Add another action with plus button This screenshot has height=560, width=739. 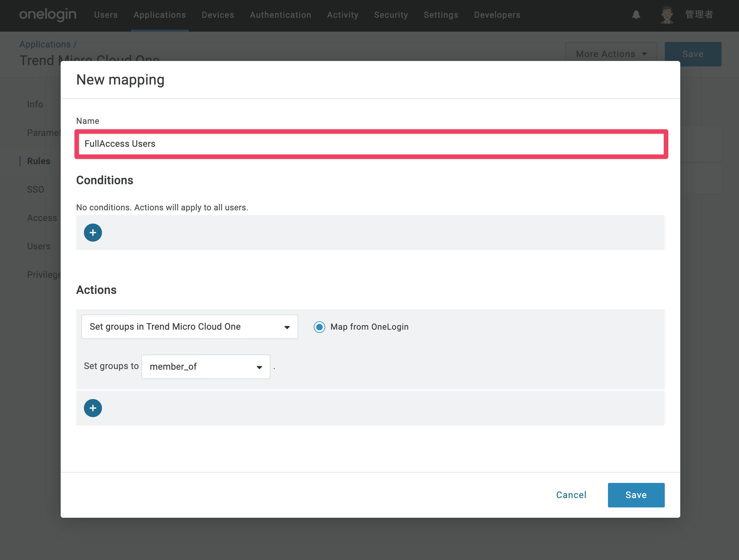93,408
